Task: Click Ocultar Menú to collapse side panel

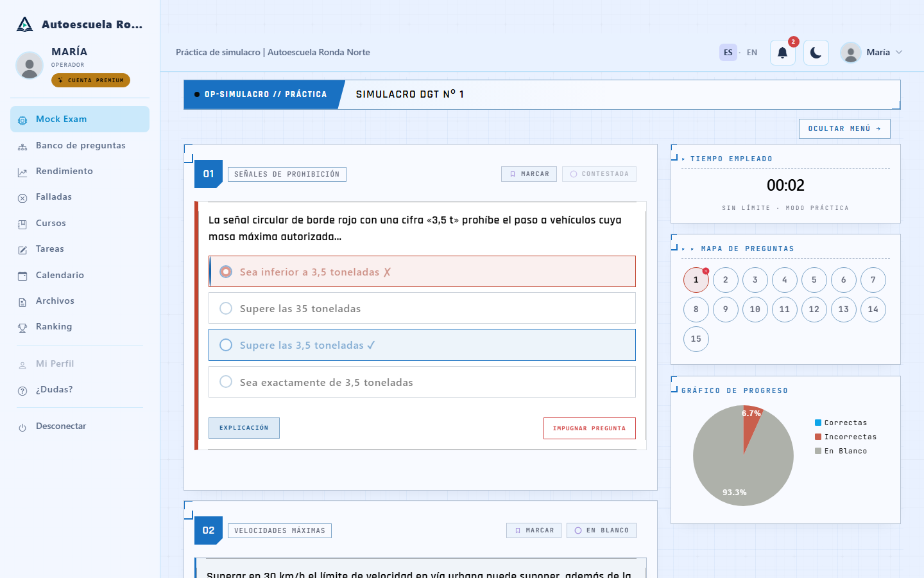Action: (844, 128)
